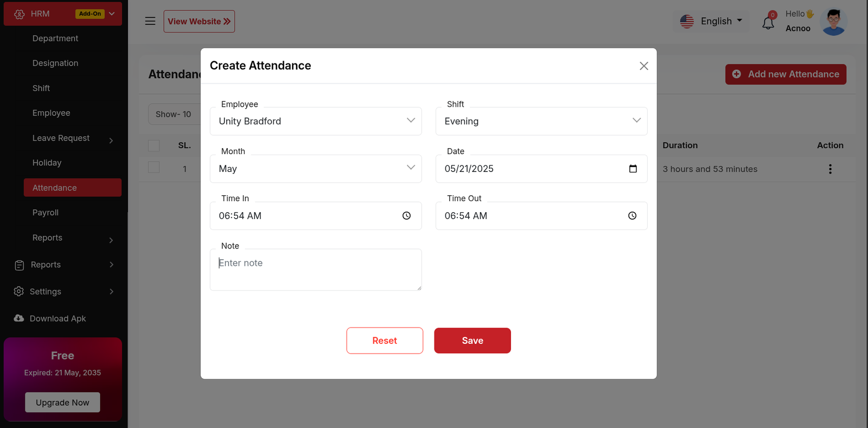This screenshot has width=868, height=428.
Task: Click the Download Apk cloud icon
Action: pos(19,318)
